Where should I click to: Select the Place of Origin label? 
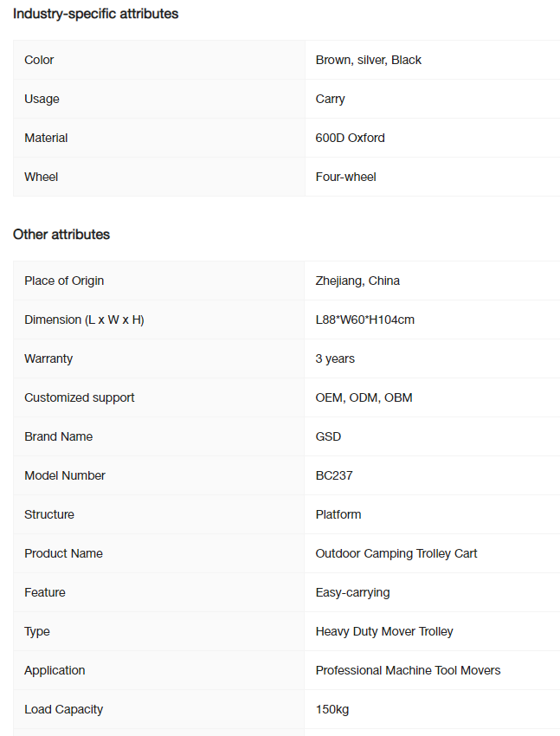pyautogui.click(x=64, y=281)
